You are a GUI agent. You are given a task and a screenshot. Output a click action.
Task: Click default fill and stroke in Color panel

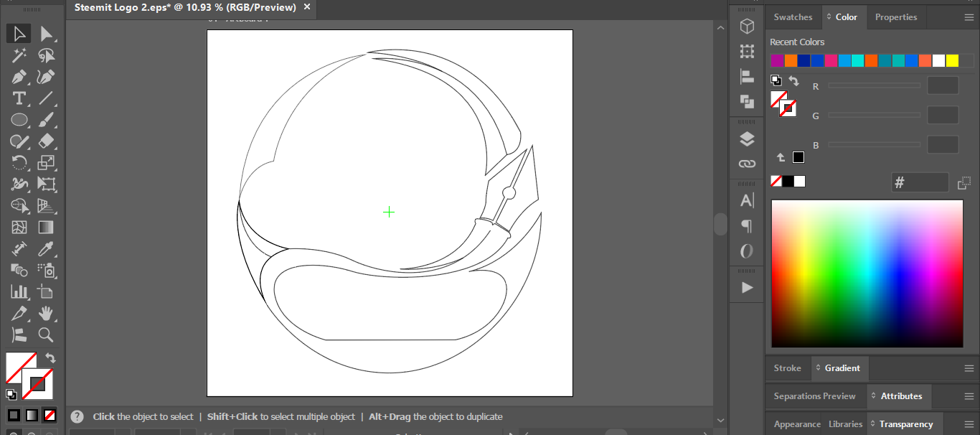776,80
